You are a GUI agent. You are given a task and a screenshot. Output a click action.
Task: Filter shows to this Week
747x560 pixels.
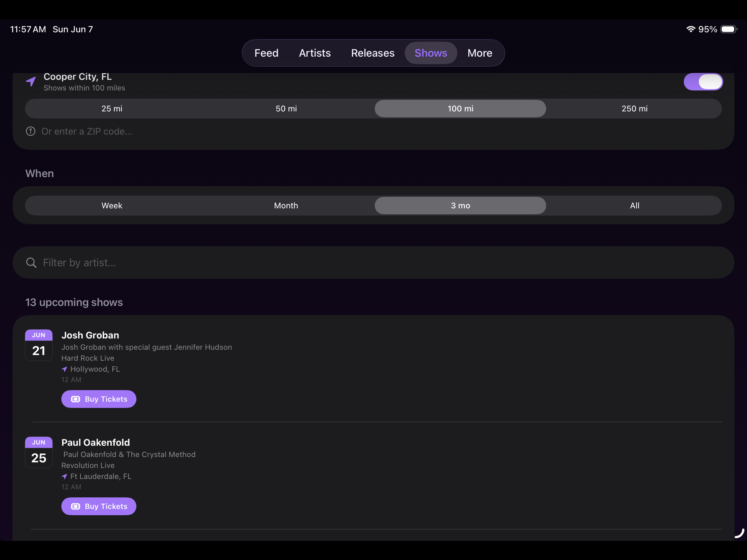coord(112,206)
